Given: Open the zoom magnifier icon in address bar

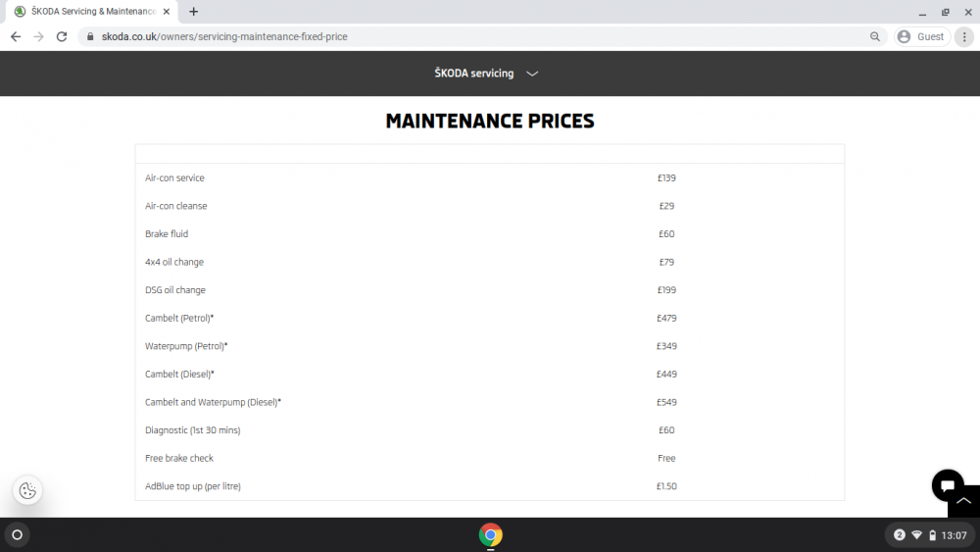Looking at the screenshot, I should coord(875,37).
